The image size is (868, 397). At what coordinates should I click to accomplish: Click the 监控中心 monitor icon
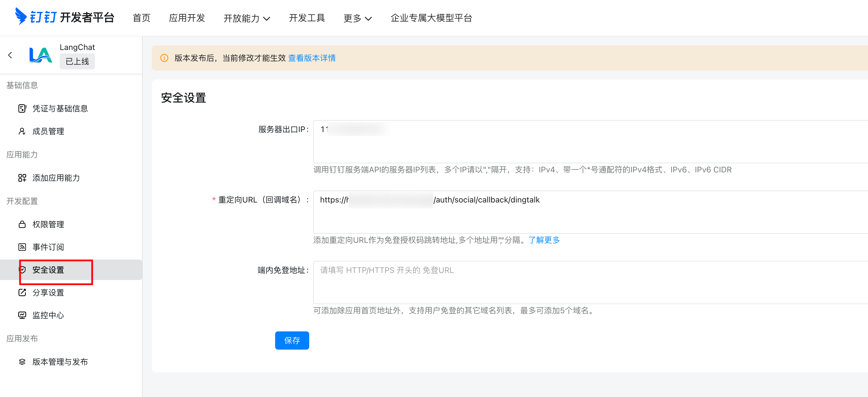point(22,315)
